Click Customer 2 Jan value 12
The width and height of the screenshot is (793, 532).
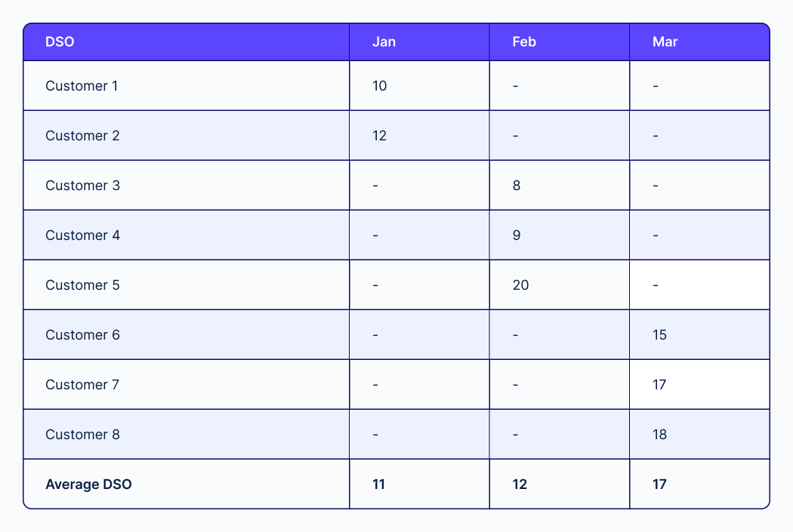point(379,135)
